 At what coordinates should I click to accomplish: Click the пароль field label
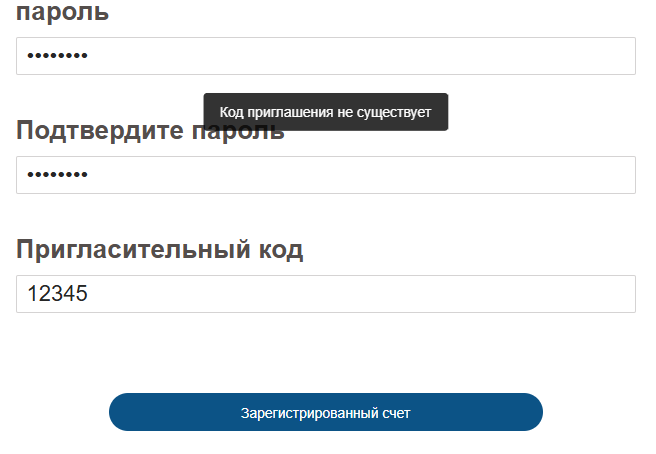[63, 13]
